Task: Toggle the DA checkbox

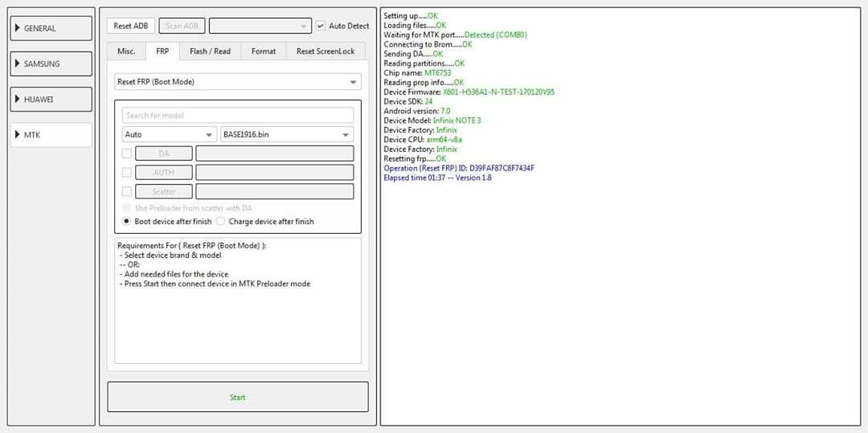Action: point(127,153)
